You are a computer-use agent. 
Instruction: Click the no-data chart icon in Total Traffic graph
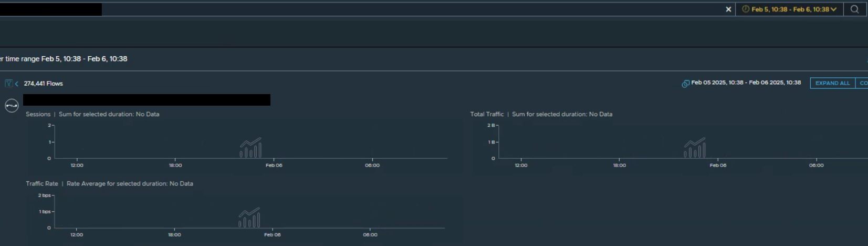[x=694, y=148]
